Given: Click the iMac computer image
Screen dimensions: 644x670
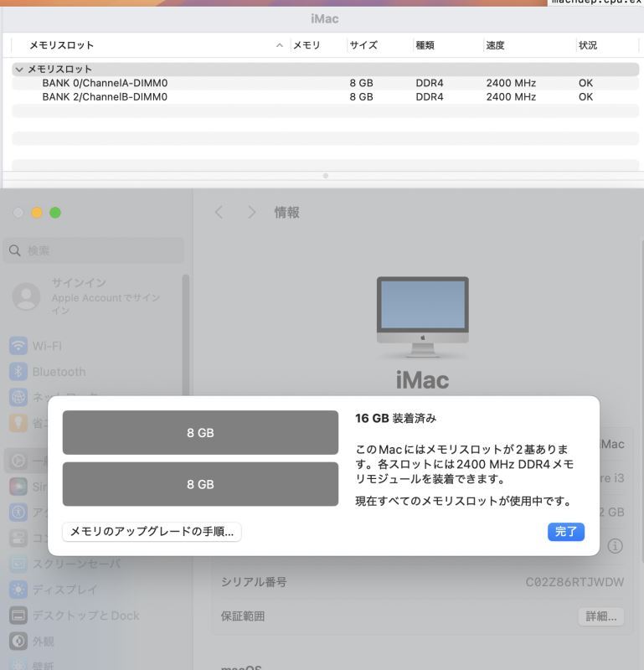Looking at the screenshot, I should coord(423,317).
